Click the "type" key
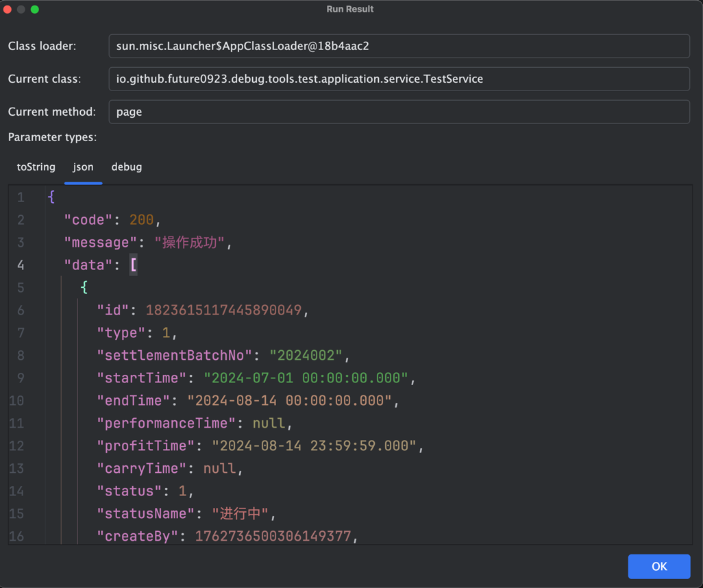This screenshot has height=588, width=703. [121, 333]
